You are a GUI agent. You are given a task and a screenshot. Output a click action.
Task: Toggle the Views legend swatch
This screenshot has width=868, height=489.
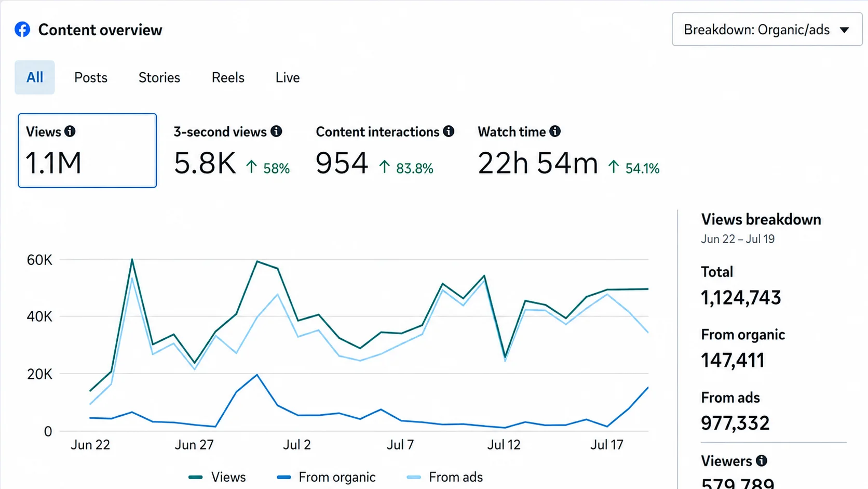(x=196, y=477)
